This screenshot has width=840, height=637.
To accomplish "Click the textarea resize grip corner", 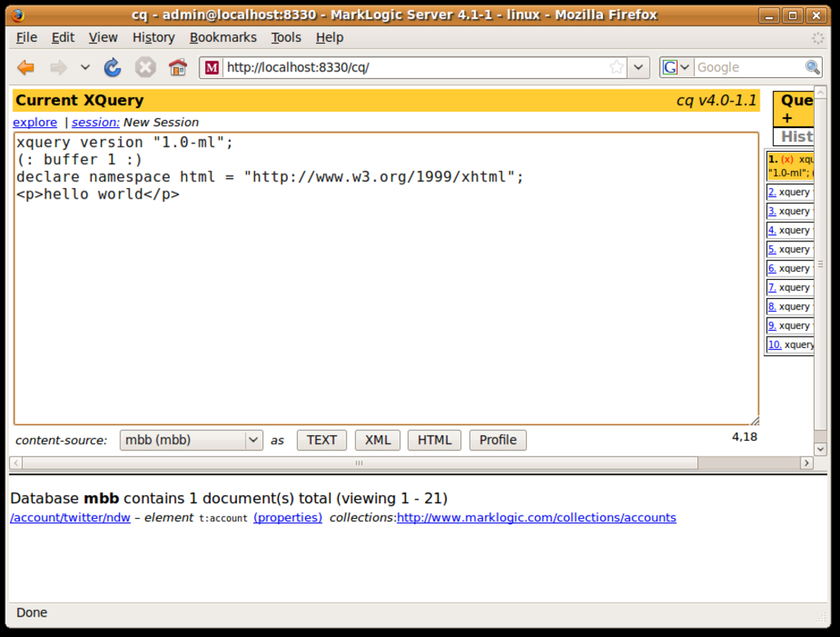I will (755, 420).
